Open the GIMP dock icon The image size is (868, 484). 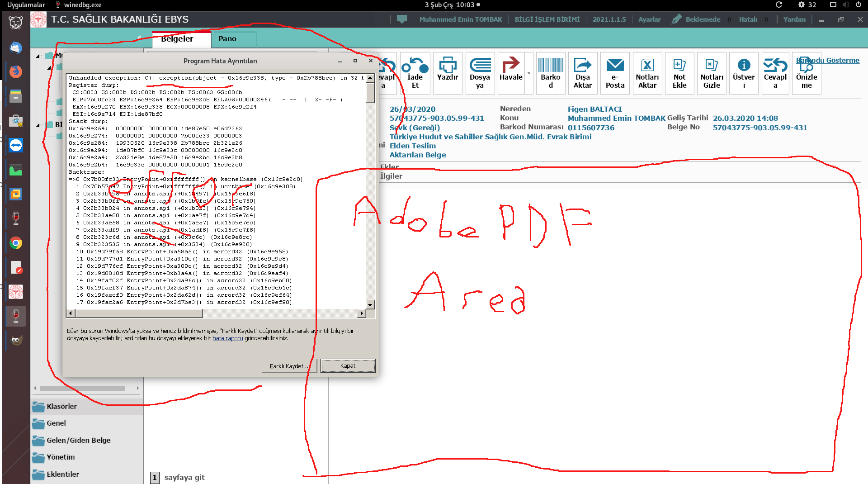click(x=16, y=340)
